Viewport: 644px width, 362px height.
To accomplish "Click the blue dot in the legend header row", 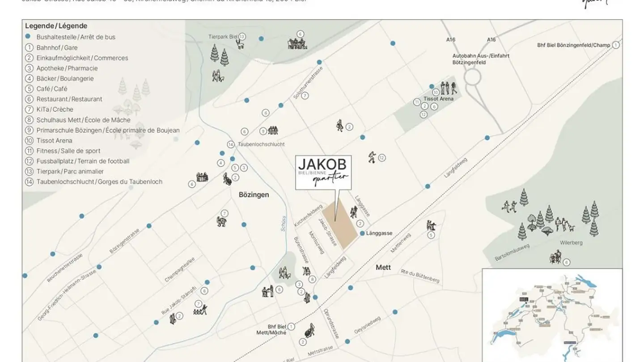I will click(x=28, y=37).
